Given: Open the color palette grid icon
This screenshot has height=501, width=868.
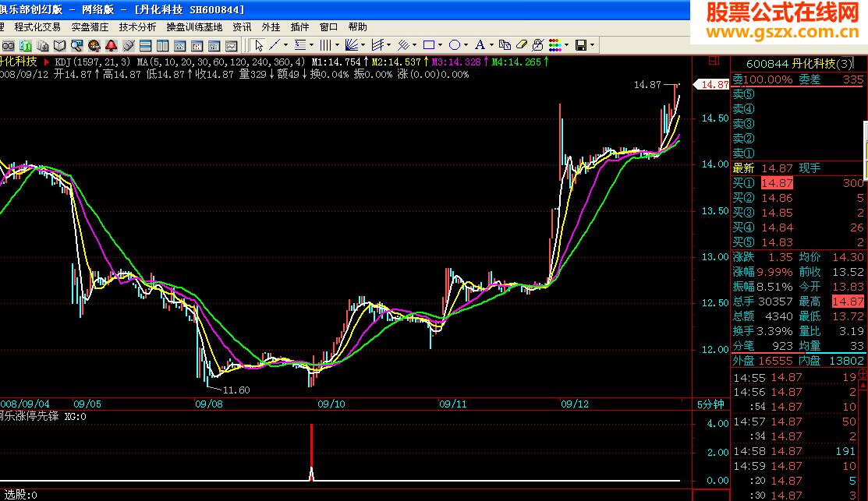Looking at the screenshot, I should pos(554,45).
